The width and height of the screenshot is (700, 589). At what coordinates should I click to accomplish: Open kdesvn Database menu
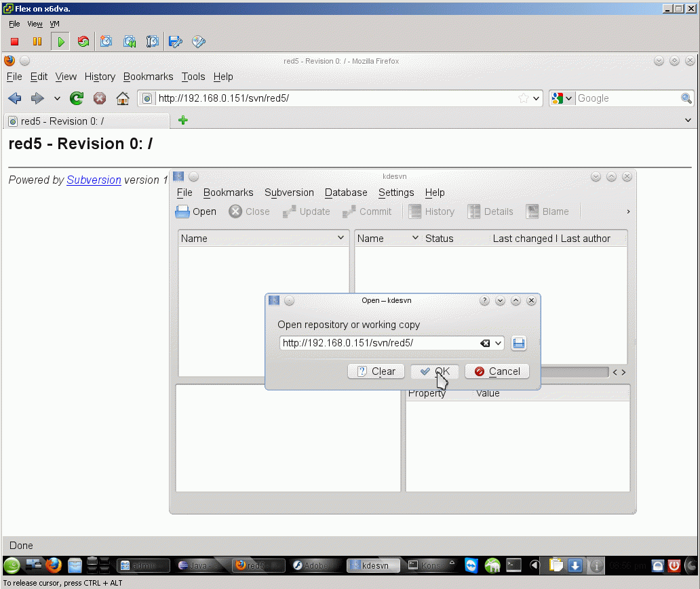coord(346,192)
